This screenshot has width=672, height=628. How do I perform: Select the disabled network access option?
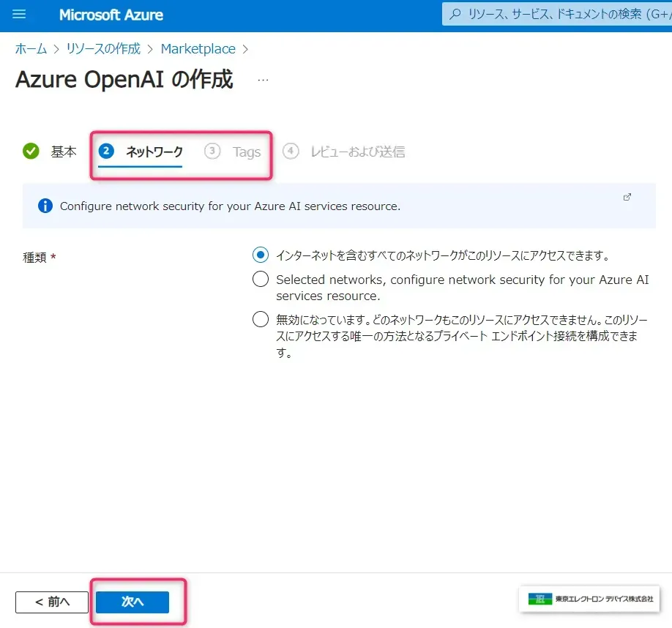[x=260, y=320]
